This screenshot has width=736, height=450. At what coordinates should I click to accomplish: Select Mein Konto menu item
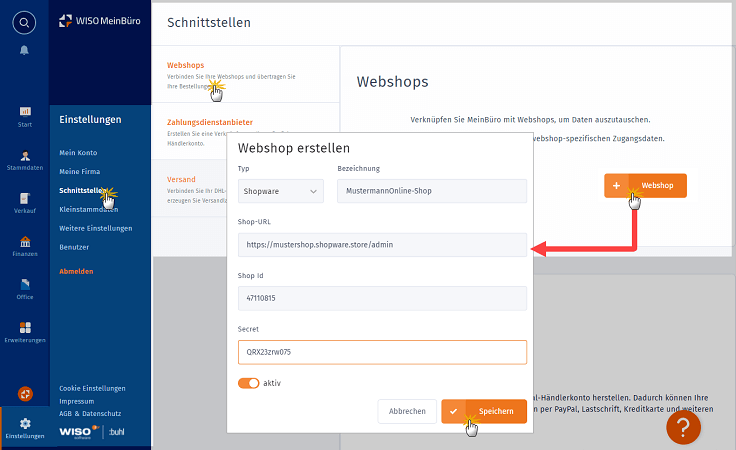click(78, 153)
